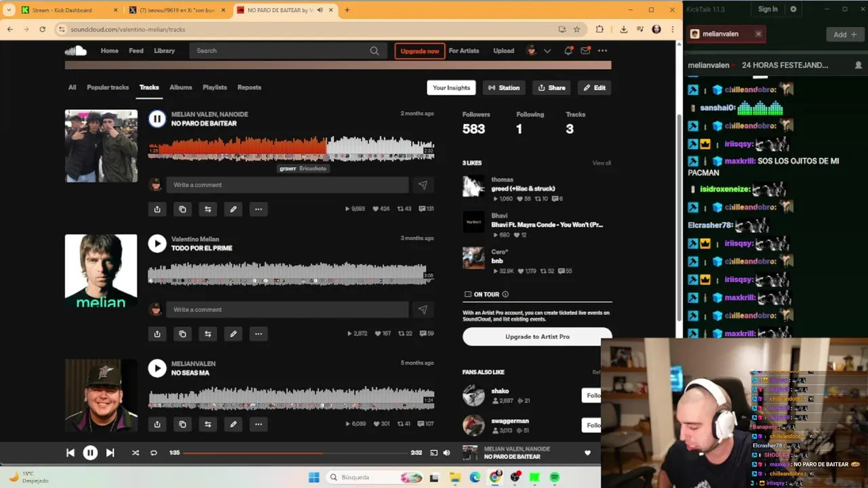The width and height of the screenshot is (868, 488).
Task: Open more options for NO SEAS MA
Action: coord(258,424)
